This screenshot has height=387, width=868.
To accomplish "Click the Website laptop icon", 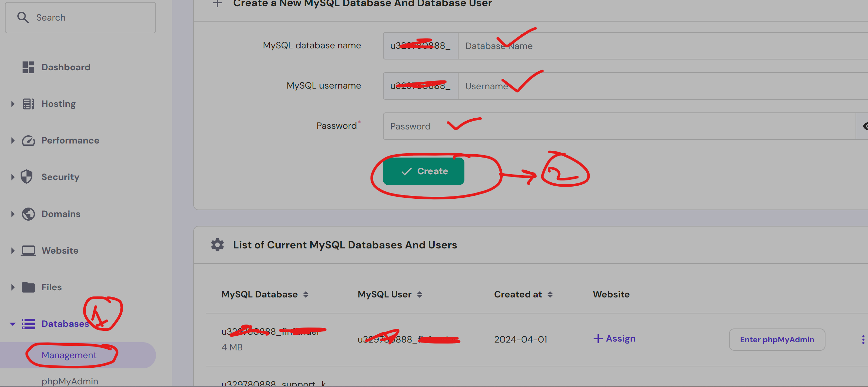I will click(x=28, y=251).
